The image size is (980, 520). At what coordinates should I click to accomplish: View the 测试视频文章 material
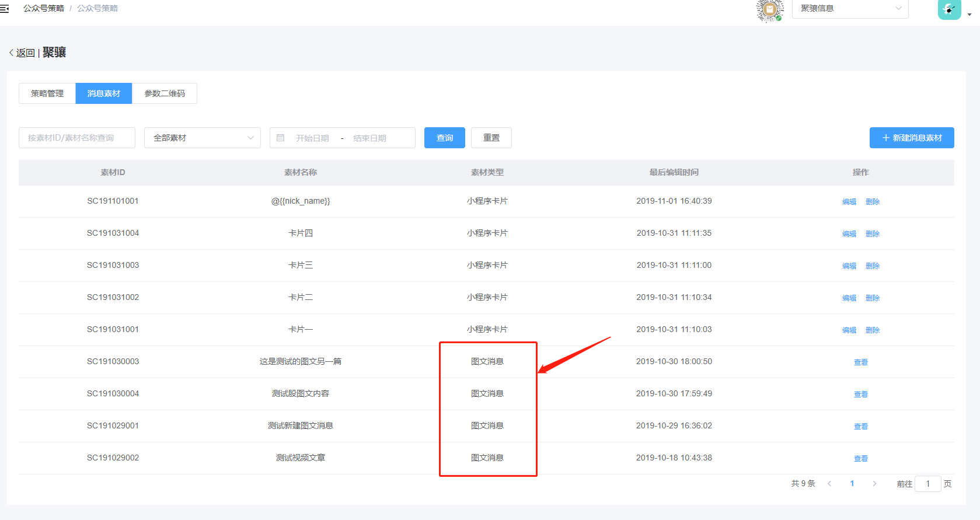[860, 459]
